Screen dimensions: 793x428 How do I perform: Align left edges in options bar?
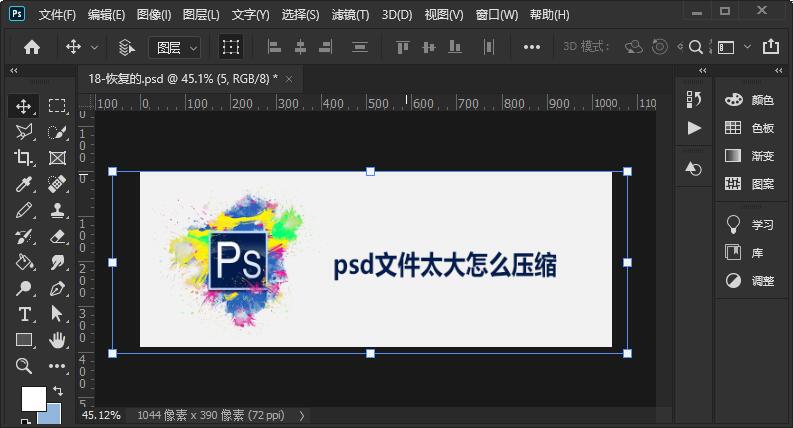click(x=274, y=47)
